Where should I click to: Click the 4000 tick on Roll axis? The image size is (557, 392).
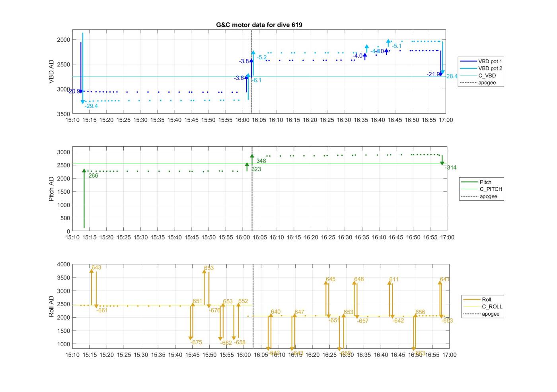[x=63, y=264]
